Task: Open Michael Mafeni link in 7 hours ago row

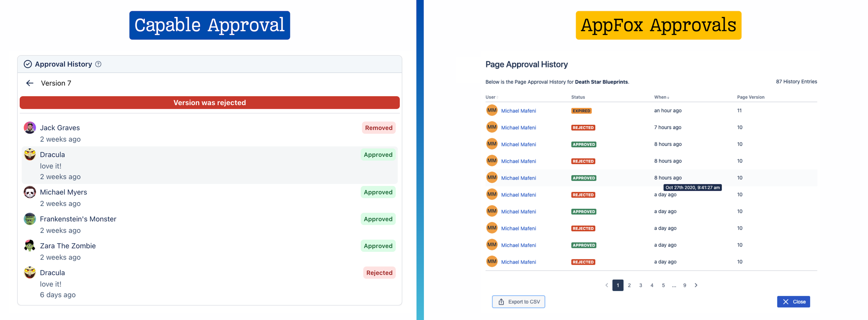Action: pyautogui.click(x=518, y=128)
